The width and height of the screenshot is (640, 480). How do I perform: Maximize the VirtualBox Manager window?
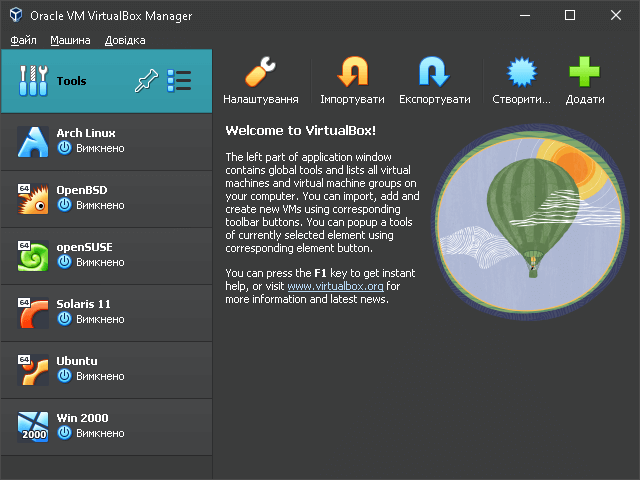pyautogui.click(x=570, y=15)
